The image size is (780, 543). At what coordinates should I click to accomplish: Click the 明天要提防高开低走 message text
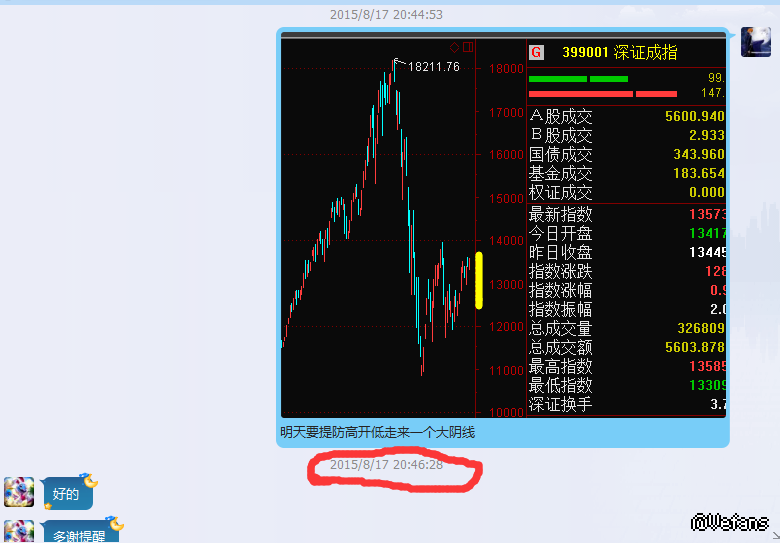click(x=378, y=432)
